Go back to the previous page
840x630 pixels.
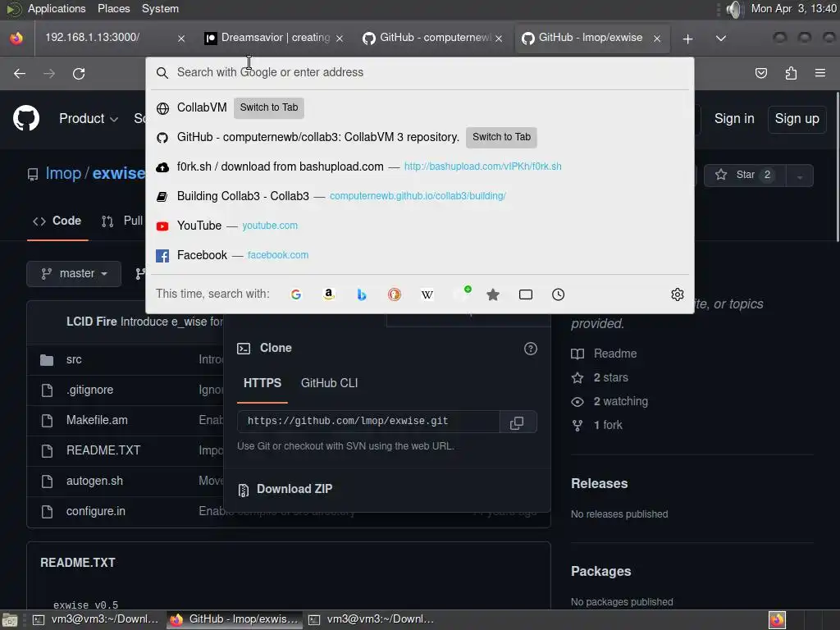20,73
